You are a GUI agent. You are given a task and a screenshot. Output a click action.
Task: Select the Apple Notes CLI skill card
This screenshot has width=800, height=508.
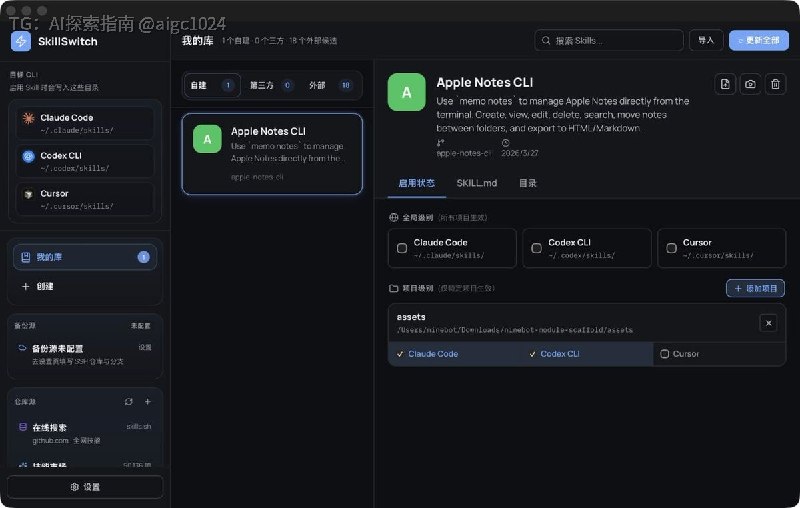click(272, 154)
